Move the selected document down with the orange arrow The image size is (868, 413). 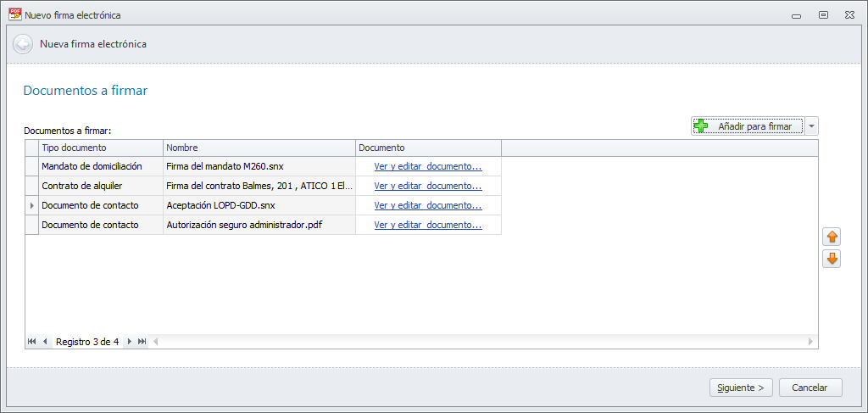coord(832,258)
